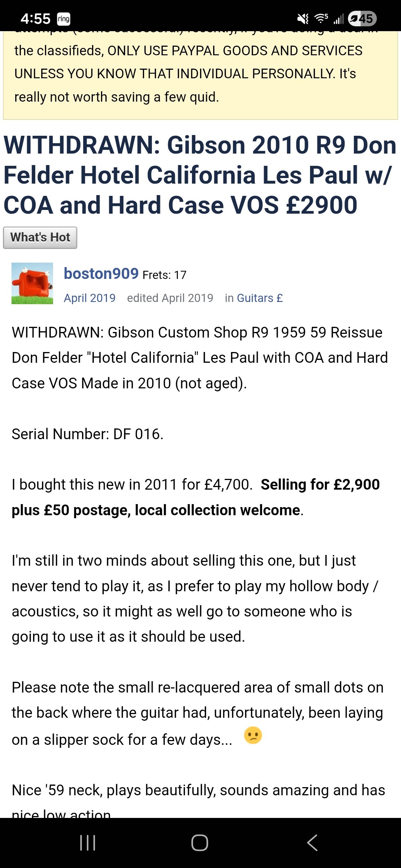The image size is (401, 868).
Task: Tap the Android back navigation arrow
Action: (x=312, y=843)
